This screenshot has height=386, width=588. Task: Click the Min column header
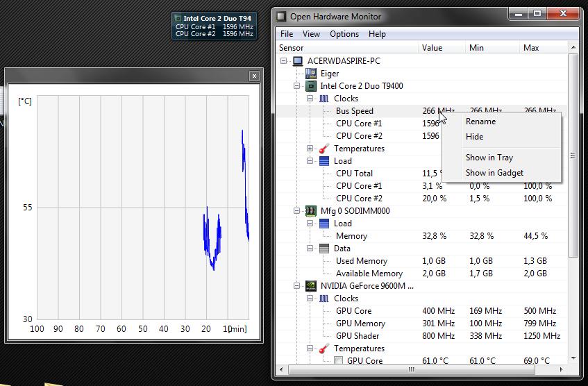click(492, 48)
